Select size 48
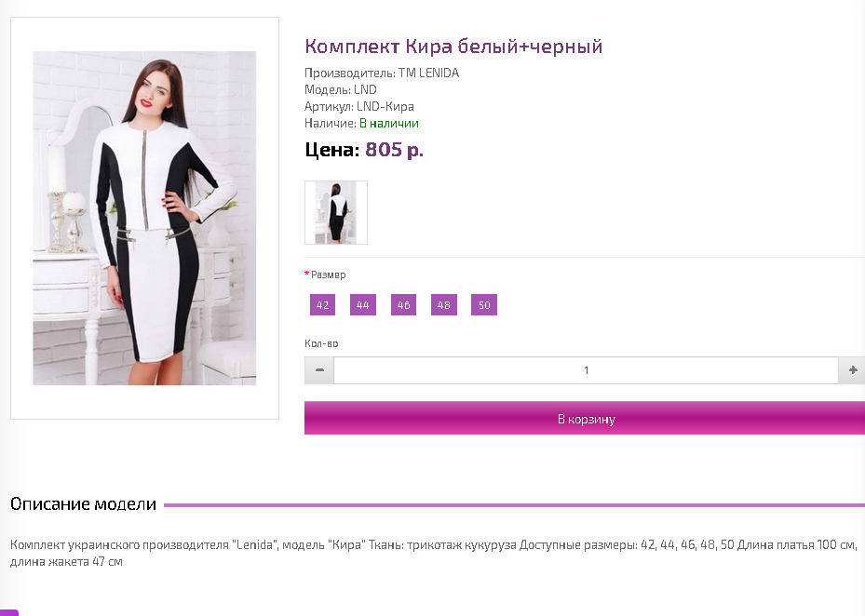865x616 pixels. tap(444, 305)
